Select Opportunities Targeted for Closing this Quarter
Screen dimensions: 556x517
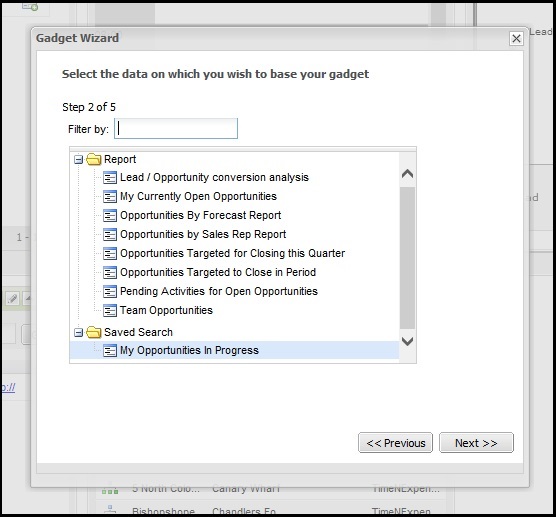click(x=232, y=253)
